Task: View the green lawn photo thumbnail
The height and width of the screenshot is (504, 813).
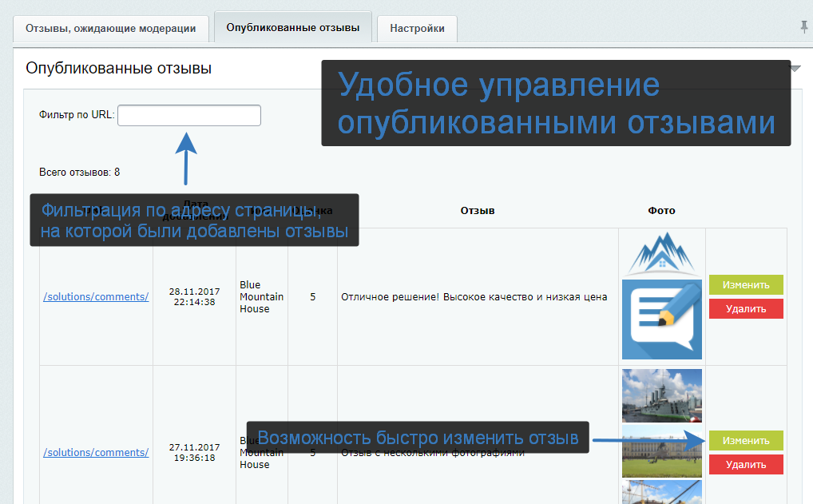Action: (661, 450)
